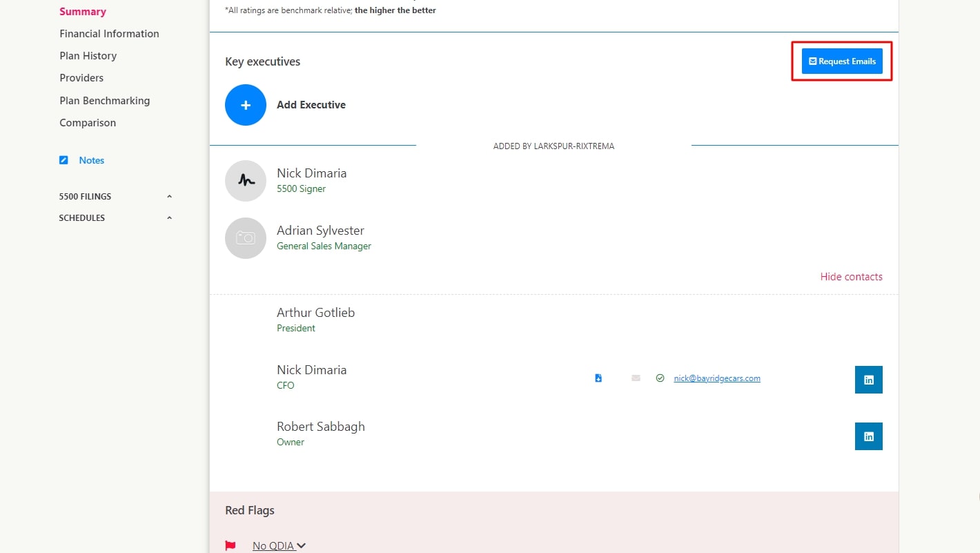Click the Notes edit icon in sidebar
The image size is (980, 553).
pyautogui.click(x=63, y=160)
